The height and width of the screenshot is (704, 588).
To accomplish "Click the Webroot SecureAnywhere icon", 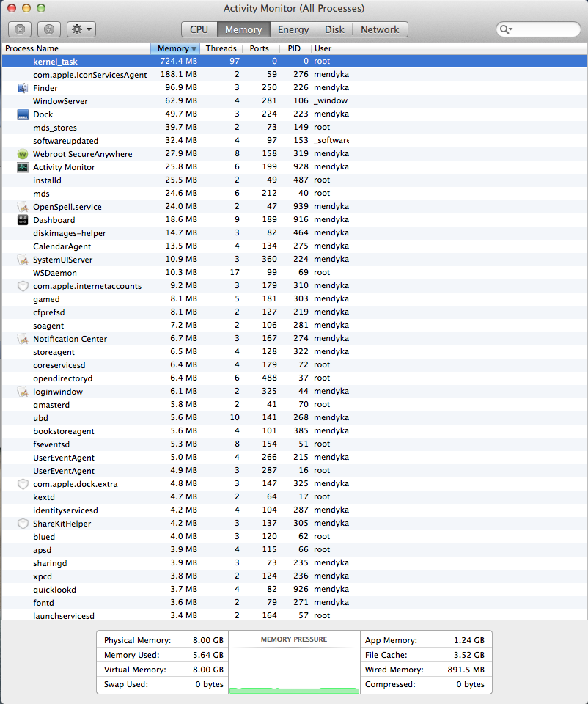I will pyautogui.click(x=23, y=154).
